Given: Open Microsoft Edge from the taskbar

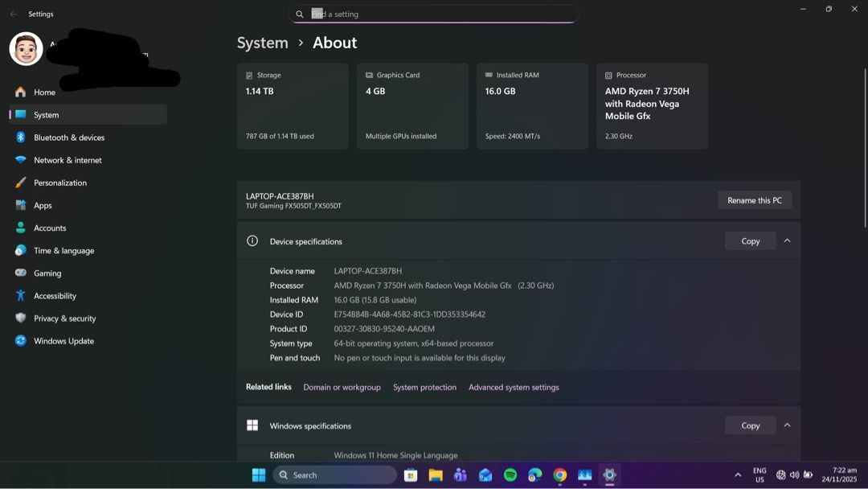Looking at the screenshot, I should coord(534,475).
